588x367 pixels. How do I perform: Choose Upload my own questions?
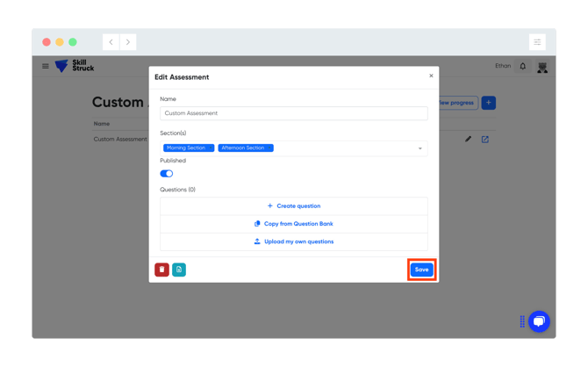tap(294, 241)
